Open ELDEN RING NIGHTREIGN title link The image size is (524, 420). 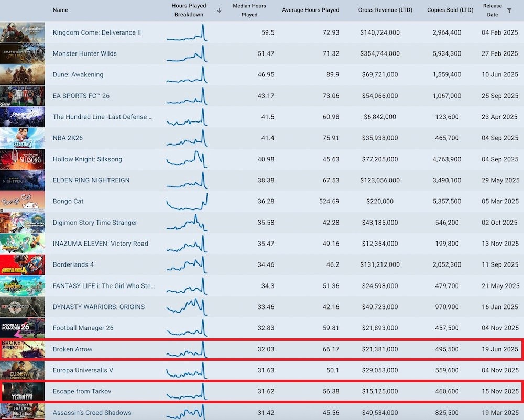point(91,180)
